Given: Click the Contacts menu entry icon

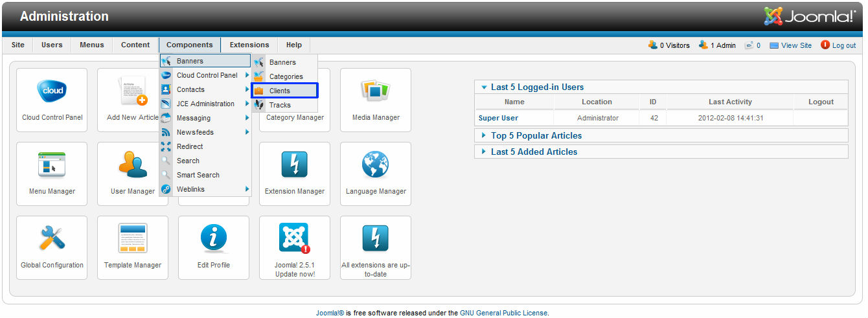Looking at the screenshot, I should click(x=166, y=89).
